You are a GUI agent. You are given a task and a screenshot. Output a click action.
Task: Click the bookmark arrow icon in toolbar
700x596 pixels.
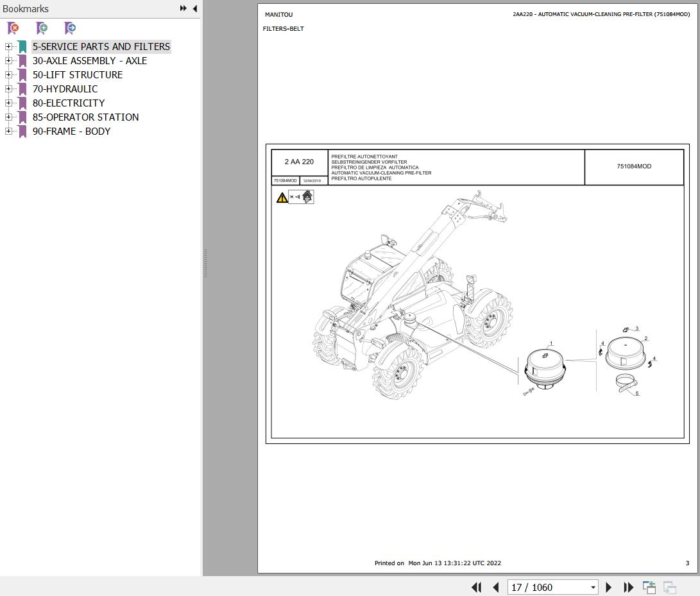coord(70,28)
